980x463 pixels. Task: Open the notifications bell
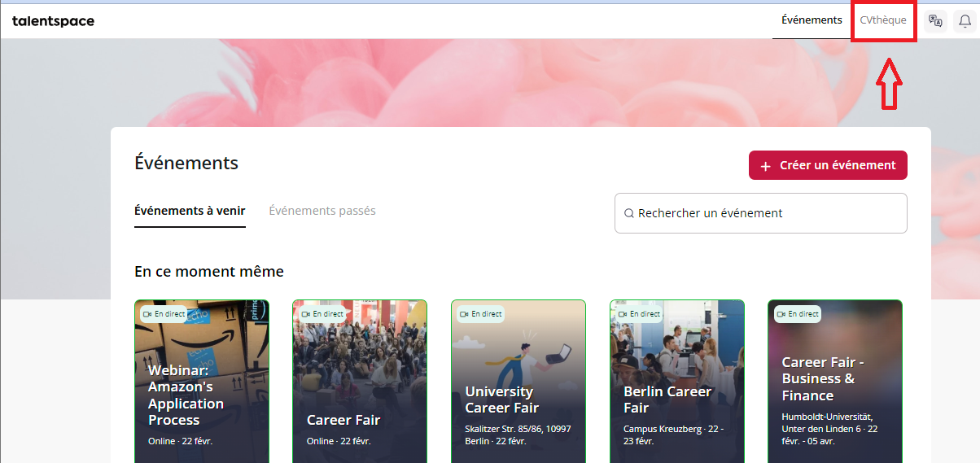point(965,21)
